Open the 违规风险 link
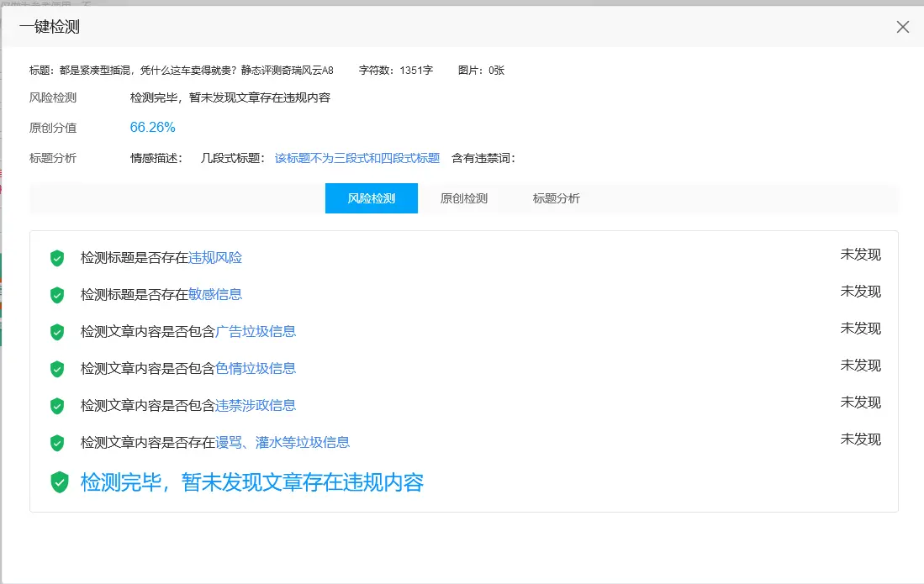 click(x=215, y=258)
